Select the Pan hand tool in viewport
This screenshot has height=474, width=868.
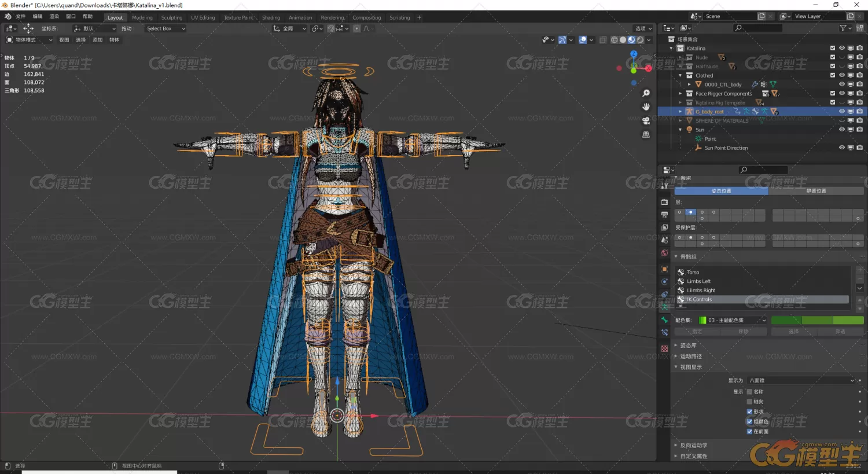pos(646,107)
